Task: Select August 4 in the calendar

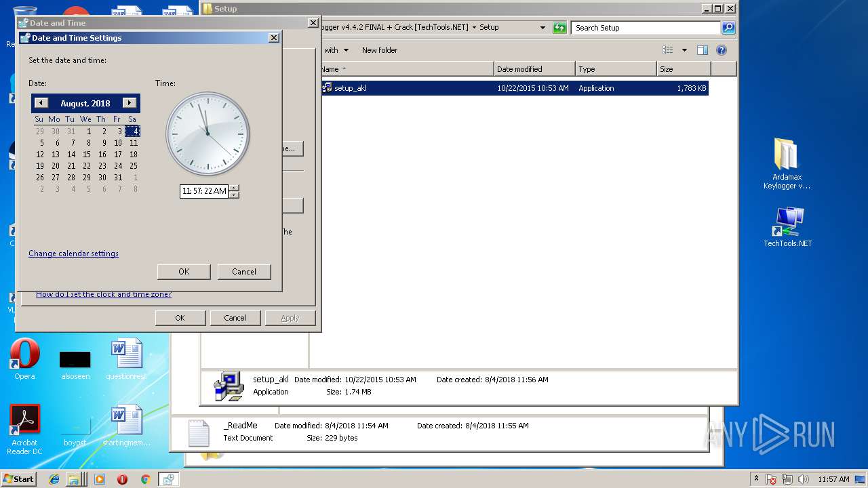Action: [x=133, y=131]
